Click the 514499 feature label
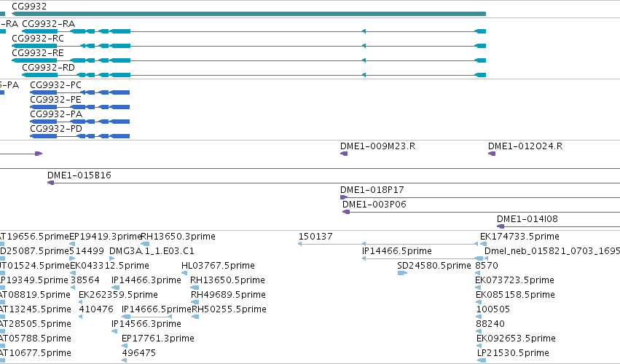 [x=87, y=251]
